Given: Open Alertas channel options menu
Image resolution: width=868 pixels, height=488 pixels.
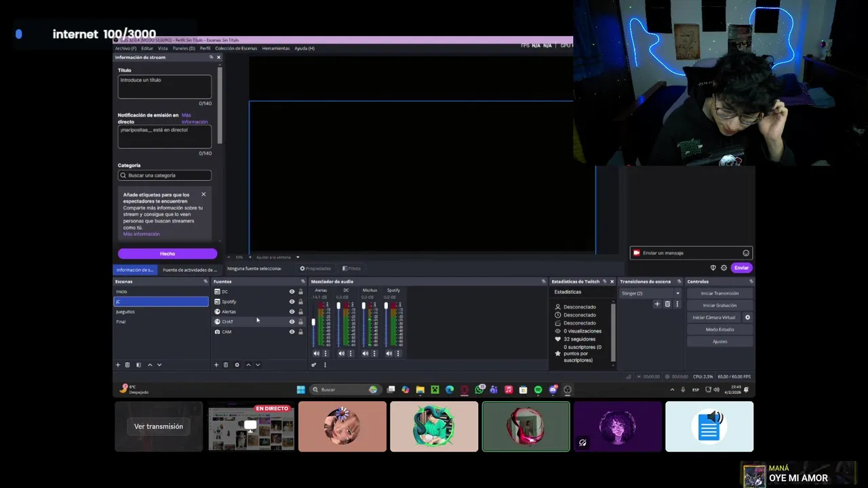Looking at the screenshot, I should [325, 353].
